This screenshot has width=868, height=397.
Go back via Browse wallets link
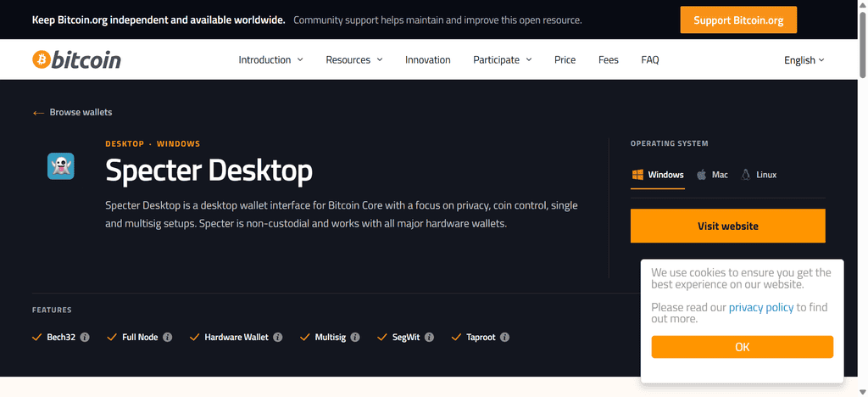[x=81, y=113]
